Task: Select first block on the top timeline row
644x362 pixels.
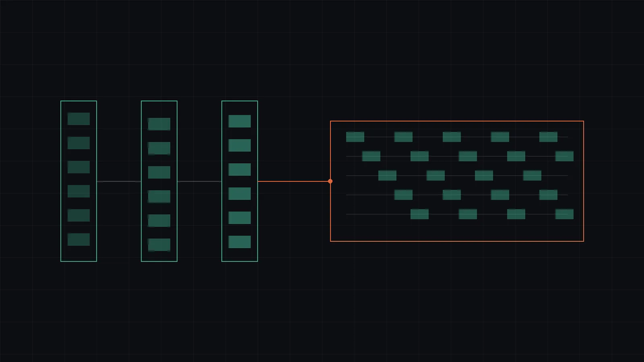Action: point(355,137)
